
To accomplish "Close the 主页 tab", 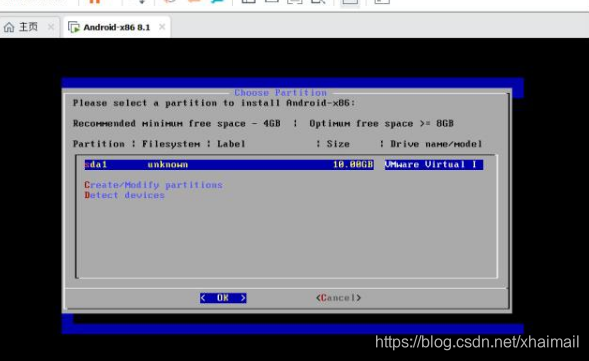I will click(x=51, y=27).
